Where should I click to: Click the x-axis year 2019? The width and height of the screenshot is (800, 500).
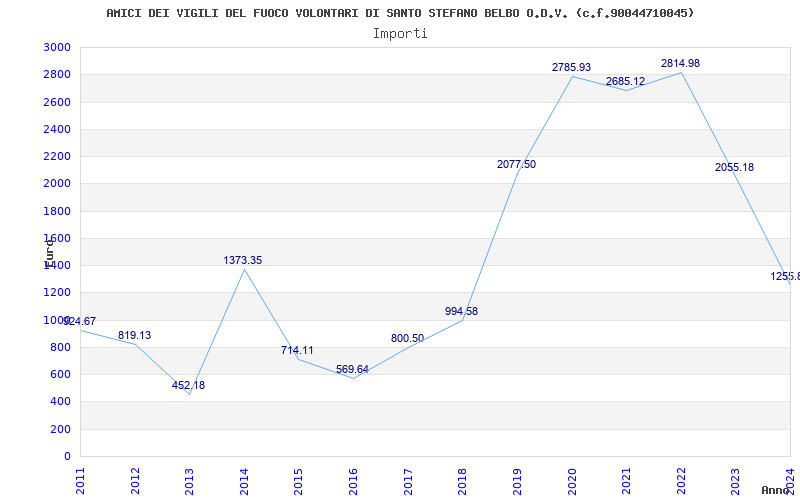click(517, 481)
